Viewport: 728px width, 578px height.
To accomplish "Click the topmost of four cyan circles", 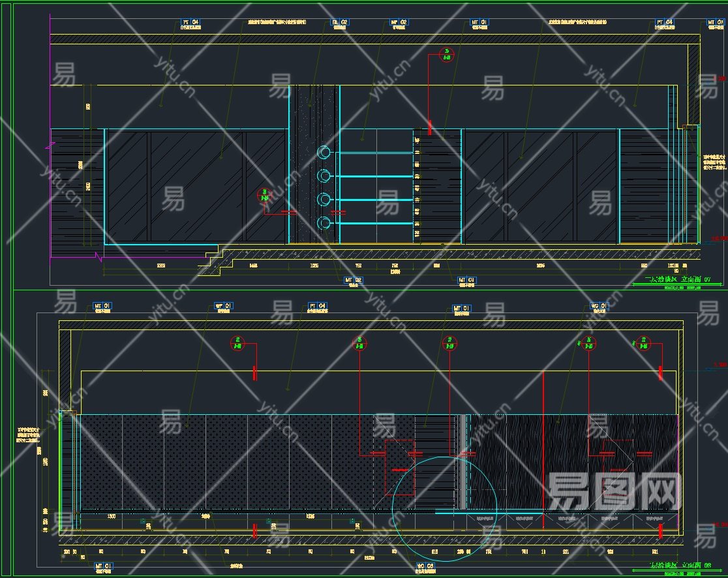I will coord(324,153).
